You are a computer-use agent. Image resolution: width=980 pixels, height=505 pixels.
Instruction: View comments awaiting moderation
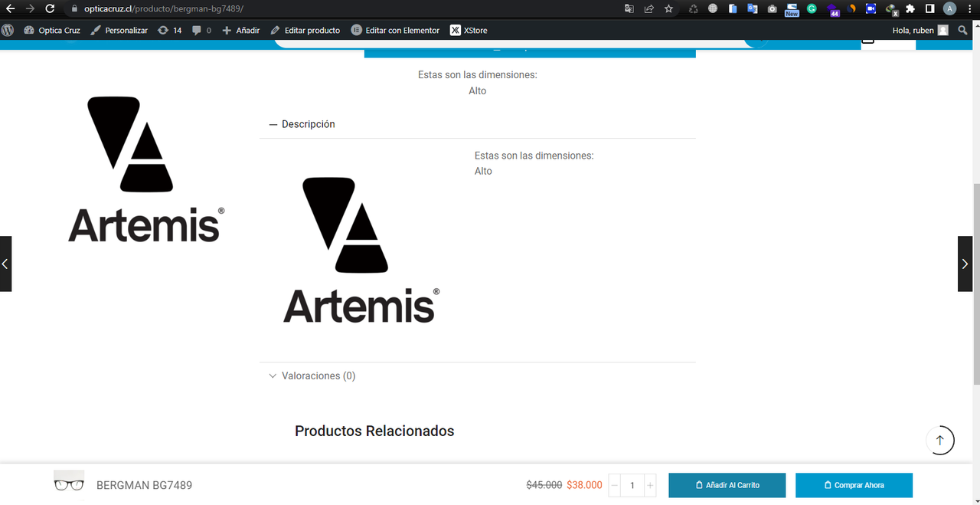pyautogui.click(x=202, y=30)
